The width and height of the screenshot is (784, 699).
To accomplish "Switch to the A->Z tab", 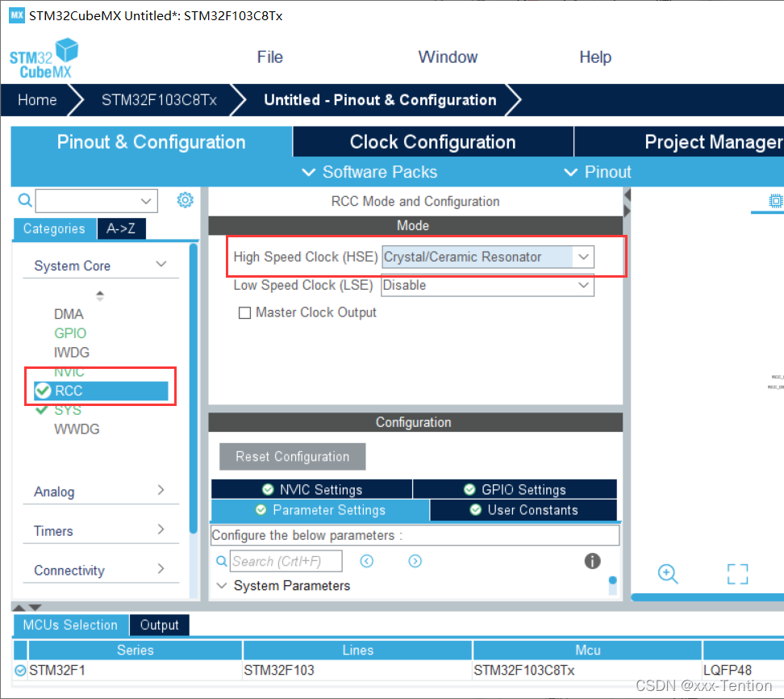I will pos(121,228).
